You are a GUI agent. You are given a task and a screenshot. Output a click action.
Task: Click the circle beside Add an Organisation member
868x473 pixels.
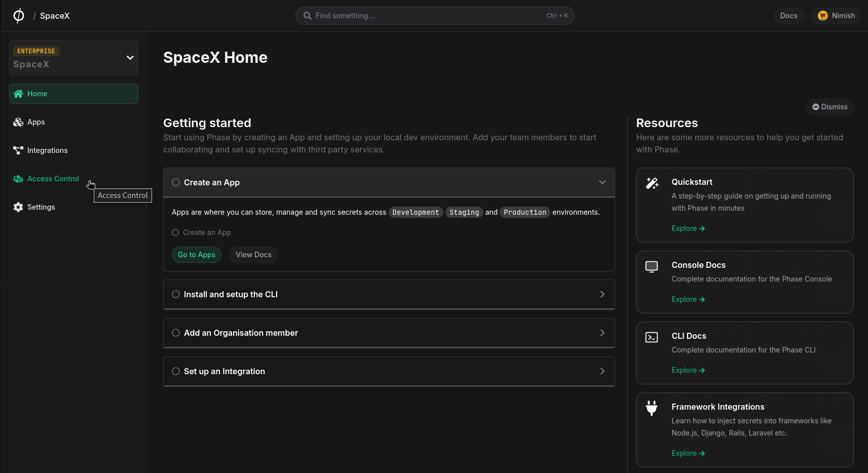coord(176,333)
